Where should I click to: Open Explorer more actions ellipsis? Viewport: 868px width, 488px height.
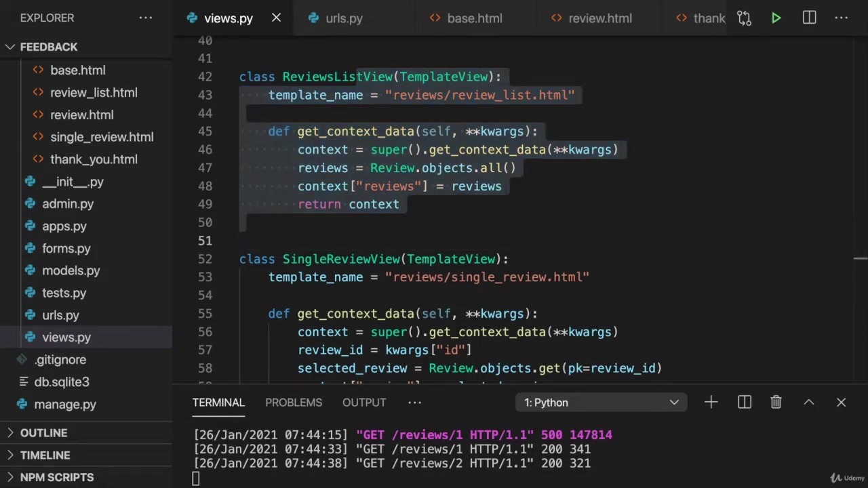[146, 18]
